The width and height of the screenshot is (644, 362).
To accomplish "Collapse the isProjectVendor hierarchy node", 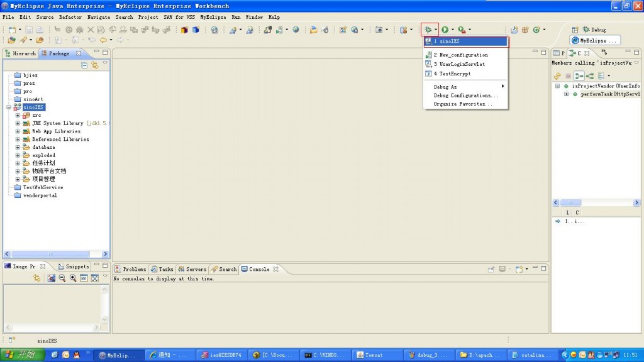I will [557, 86].
